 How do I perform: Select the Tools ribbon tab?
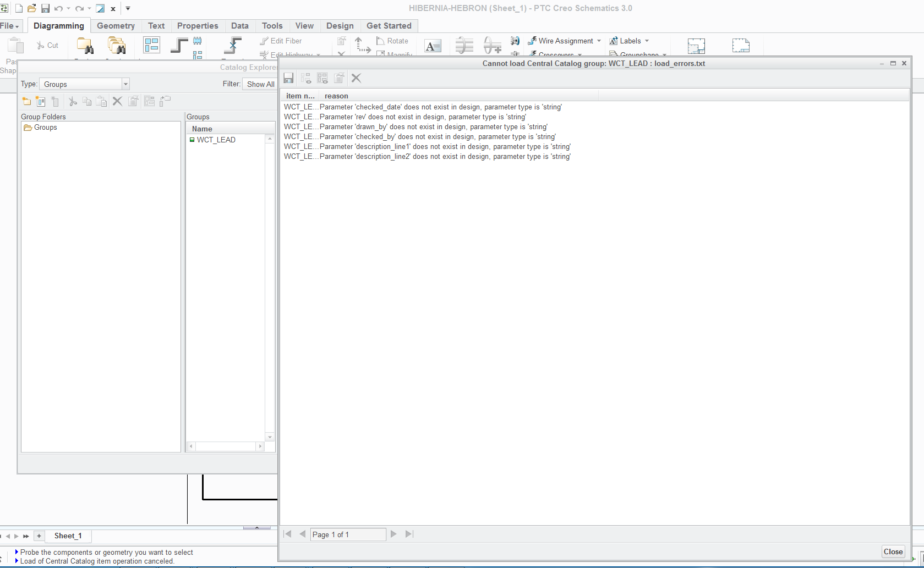[272, 26]
